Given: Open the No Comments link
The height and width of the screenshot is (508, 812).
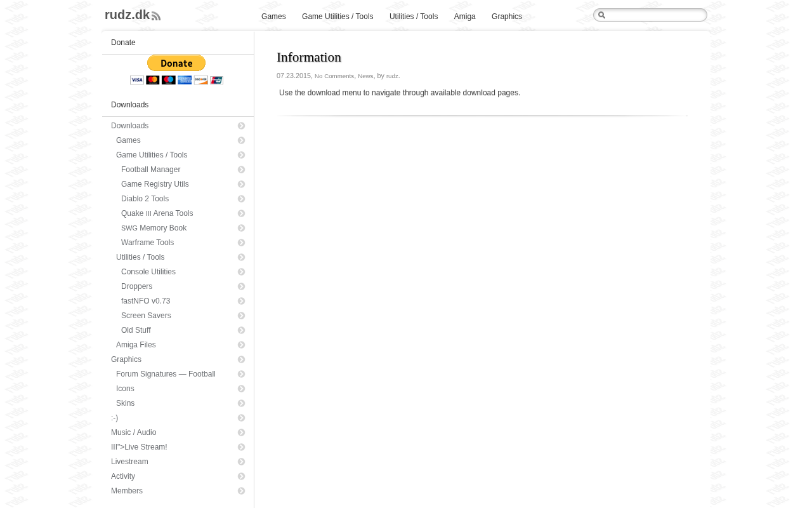Looking at the screenshot, I should (334, 76).
